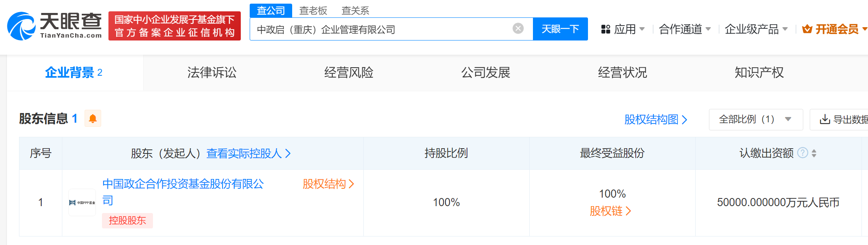Open the 法律诉讼 tab
The width and height of the screenshot is (868, 245).
point(212,72)
